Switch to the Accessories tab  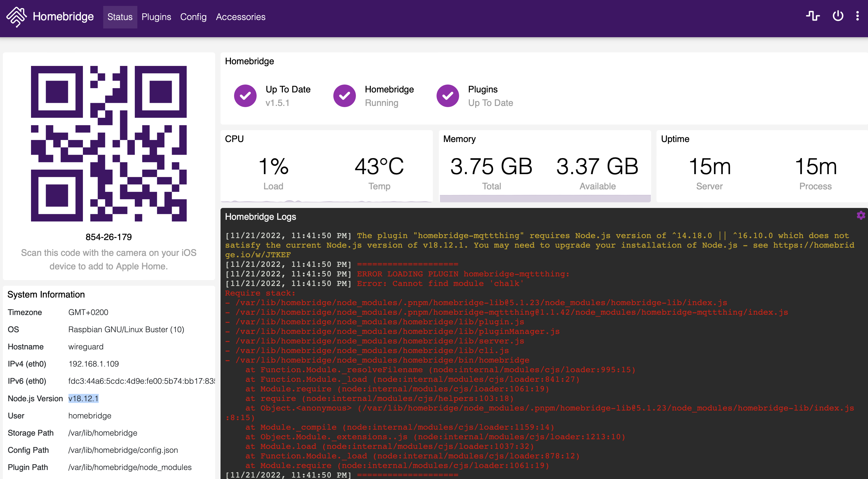[x=241, y=17]
